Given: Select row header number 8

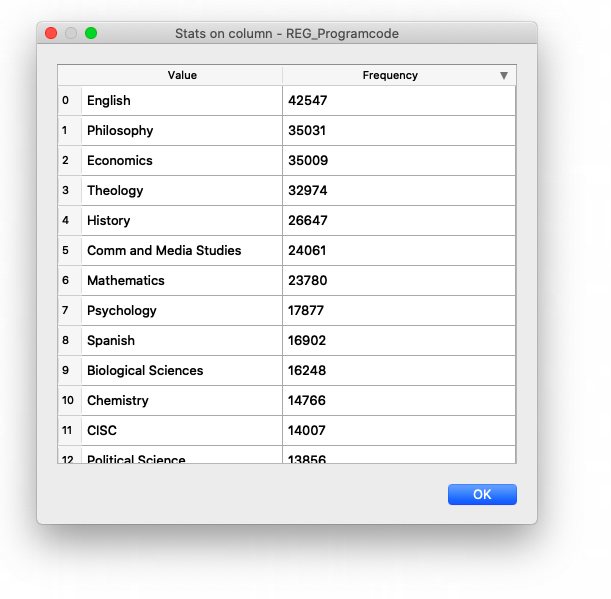Looking at the screenshot, I should 67,340.
